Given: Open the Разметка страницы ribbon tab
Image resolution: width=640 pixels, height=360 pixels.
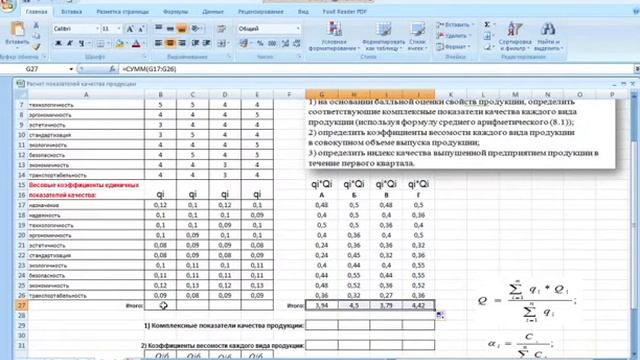Looking at the screenshot, I should [x=122, y=12].
